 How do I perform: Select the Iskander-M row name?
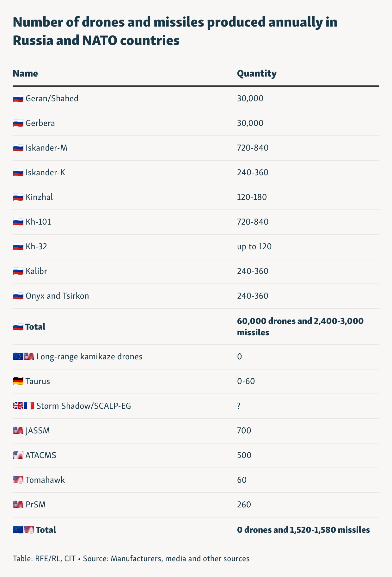click(46, 148)
